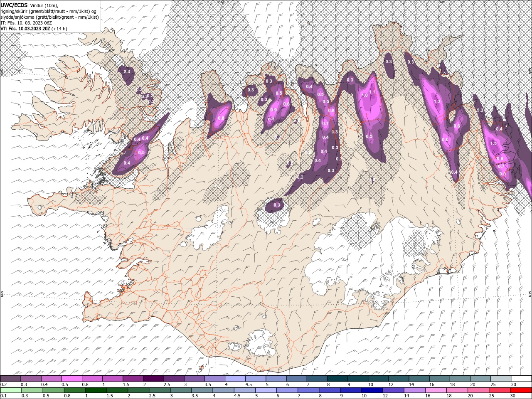Click the 1.3 precipitation value on the map
Viewport: 532px width, 399px height.
(x=437, y=101)
